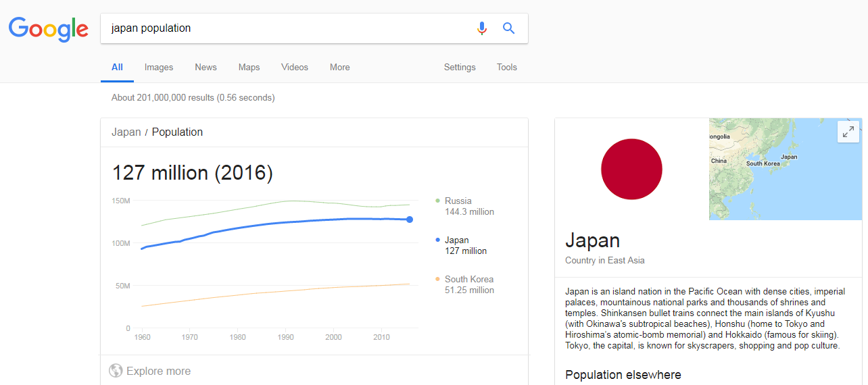Click the Japan description paragraph
The height and width of the screenshot is (385, 868).
705,319
